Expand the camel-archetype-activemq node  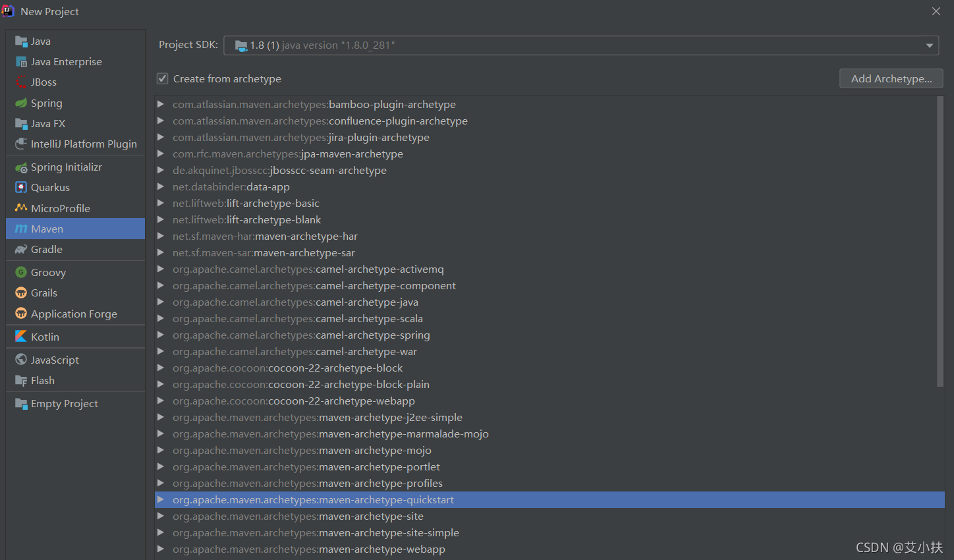point(160,269)
